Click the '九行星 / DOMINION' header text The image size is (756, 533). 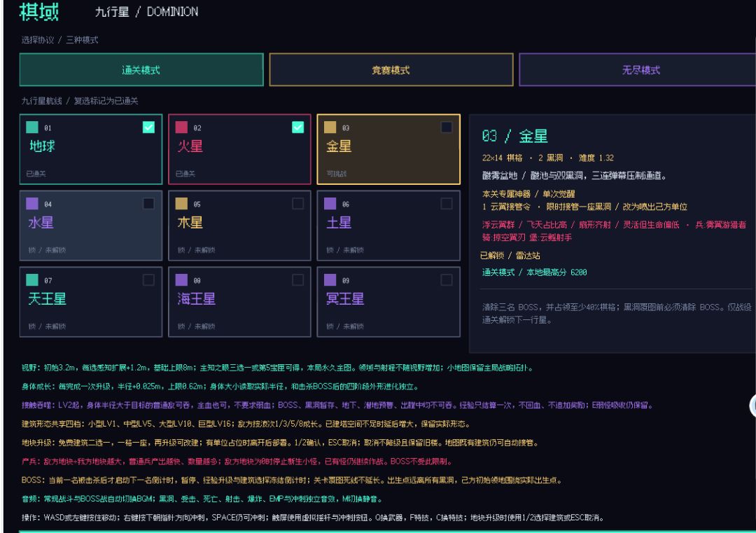146,12
